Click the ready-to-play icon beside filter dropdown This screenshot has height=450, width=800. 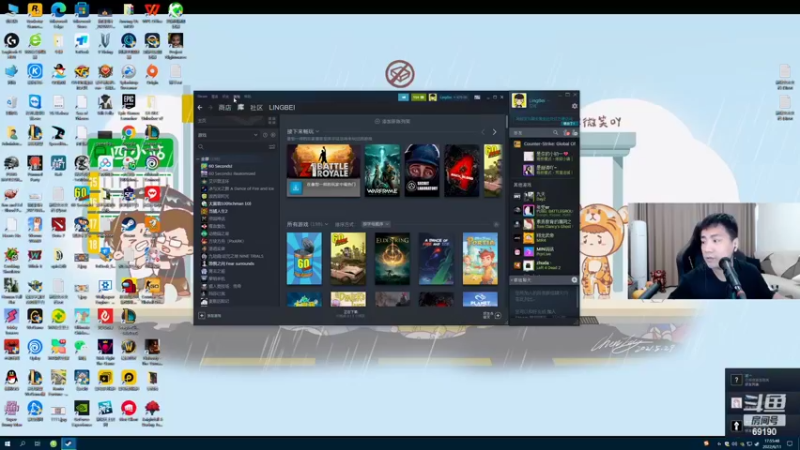click(273, 135)
